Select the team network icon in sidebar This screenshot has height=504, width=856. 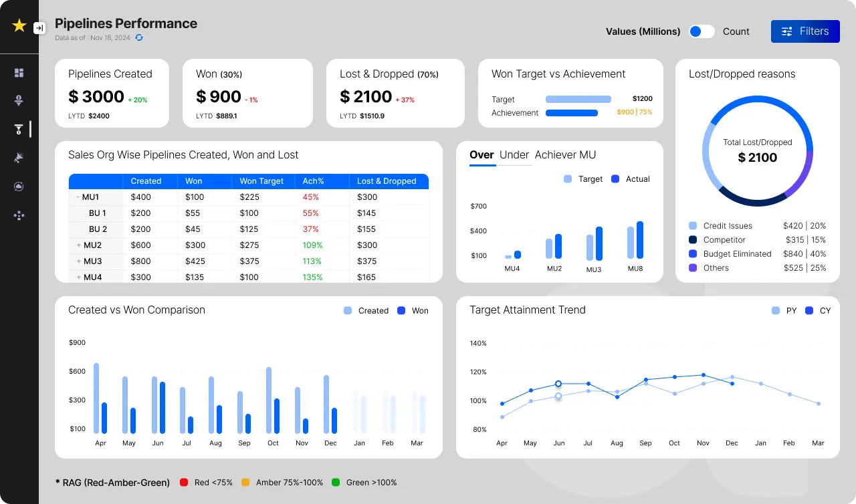click(x=19, y=215)
